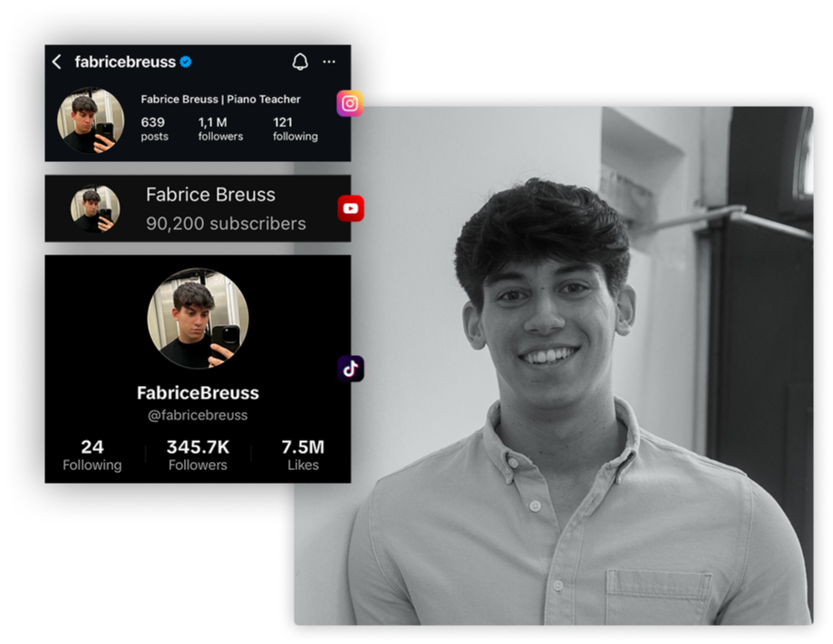The height and width of the screenshot is (644, 833).
Task: Open the 345.7K Followers TikTok stat
Action: (x=198, y=455)
